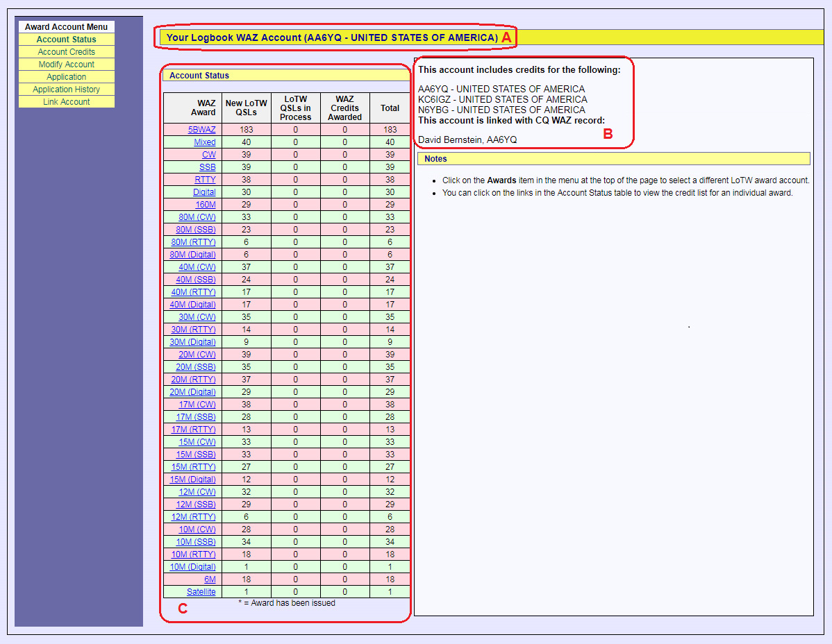Go to the Application menu item
This screenshot has height=644, width=832.
pyautogui.click(x=66, y=77)
